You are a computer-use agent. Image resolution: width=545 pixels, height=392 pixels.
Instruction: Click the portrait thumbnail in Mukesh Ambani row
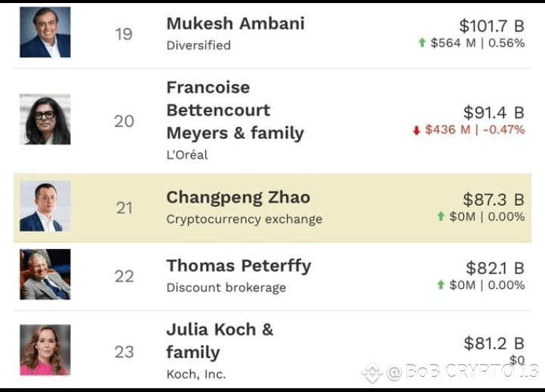pos(45,33)
